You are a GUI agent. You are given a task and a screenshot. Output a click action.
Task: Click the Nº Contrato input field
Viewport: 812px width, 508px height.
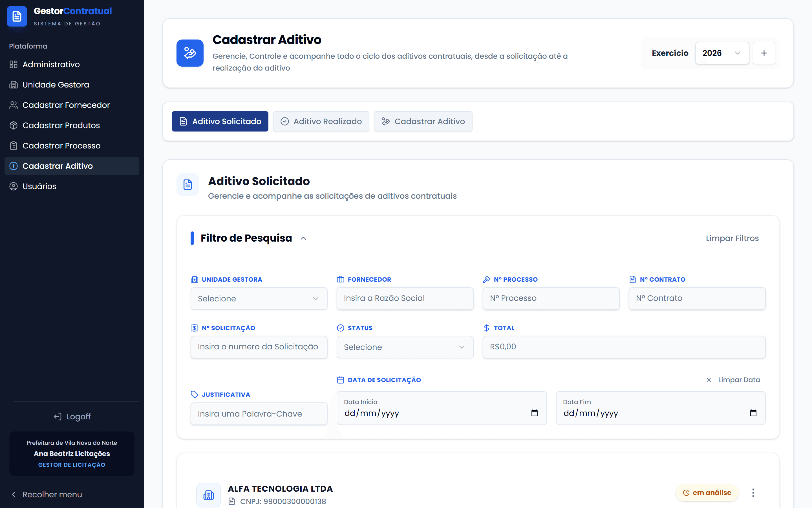pos(697,298)
